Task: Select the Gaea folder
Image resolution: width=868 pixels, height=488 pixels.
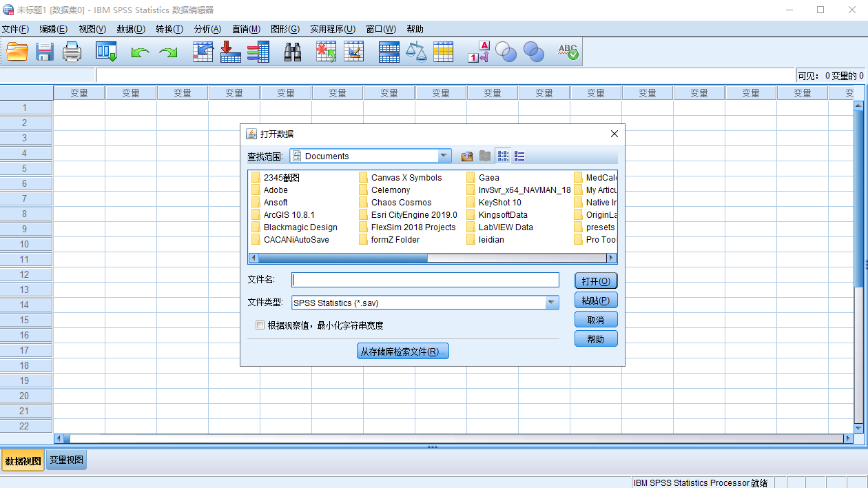Action: pos(483,178)
